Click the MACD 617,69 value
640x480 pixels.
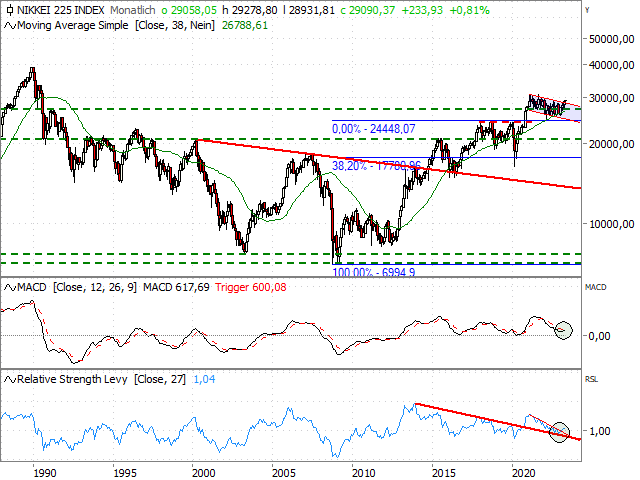pyautogui.click(x=176, y=287)
